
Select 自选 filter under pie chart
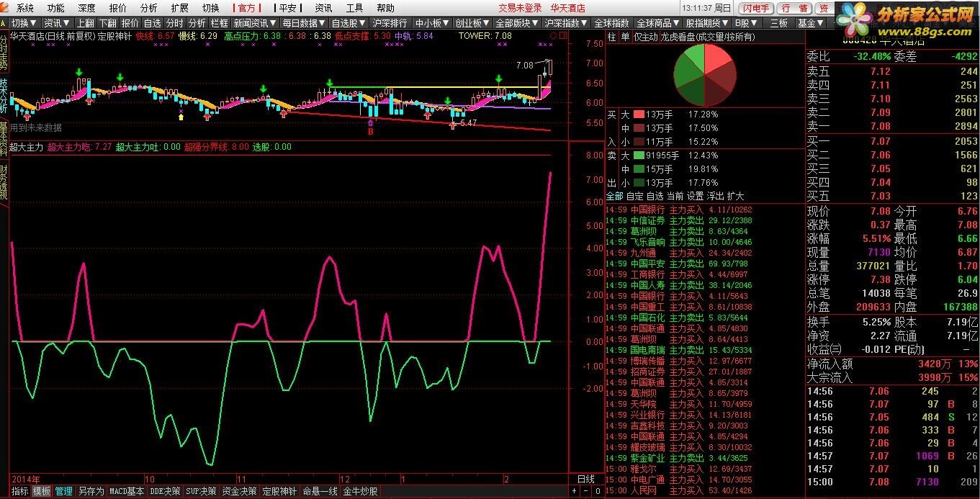(x=655, y=196)
